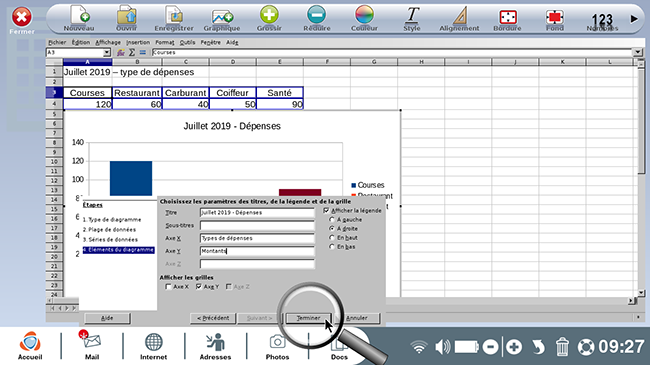Click the Annuler button
The width and height of the screenshot is (650, 365).
click(x=357, y=318)
